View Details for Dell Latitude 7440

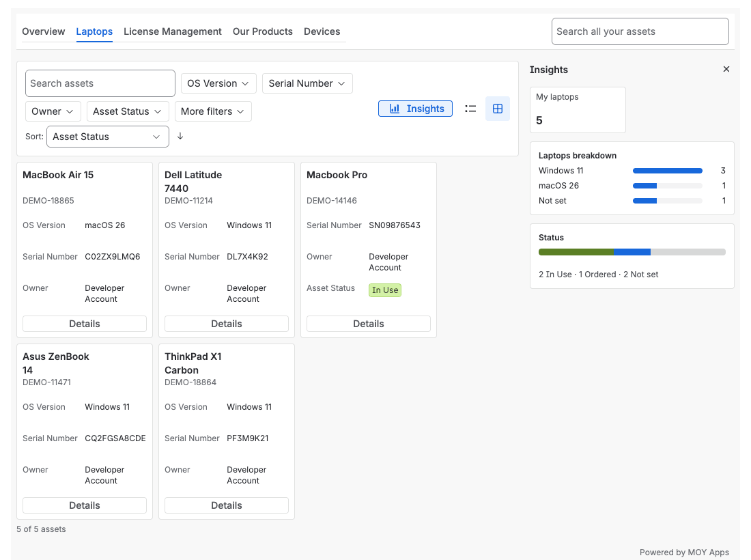click(x=227, y=324)
